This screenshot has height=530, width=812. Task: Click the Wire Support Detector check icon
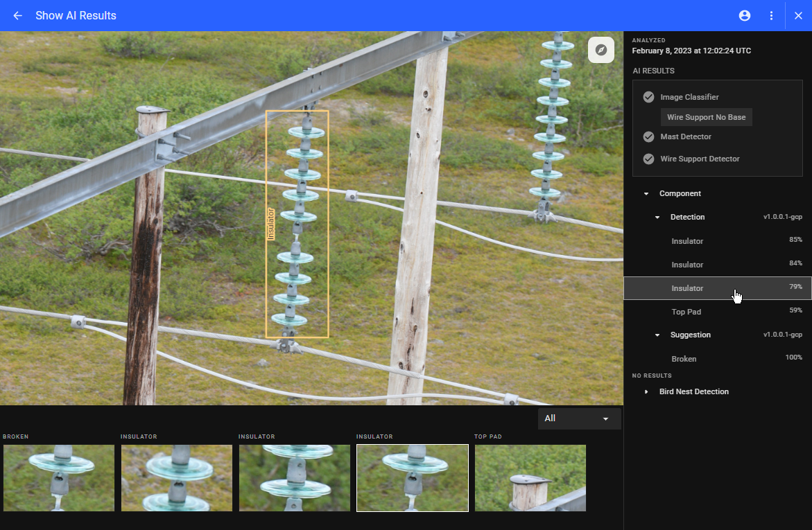648,159
